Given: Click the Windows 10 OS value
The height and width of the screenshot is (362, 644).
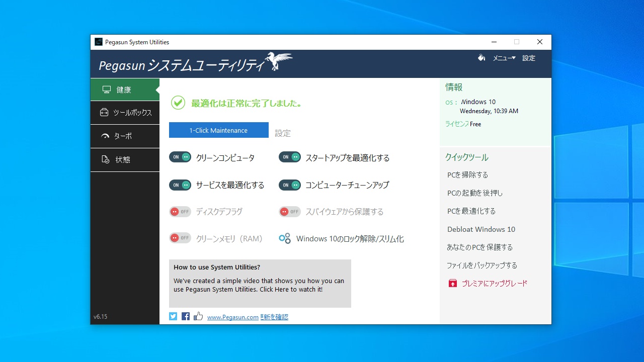Looking at the screenshot, I should [x=478, y=102].
